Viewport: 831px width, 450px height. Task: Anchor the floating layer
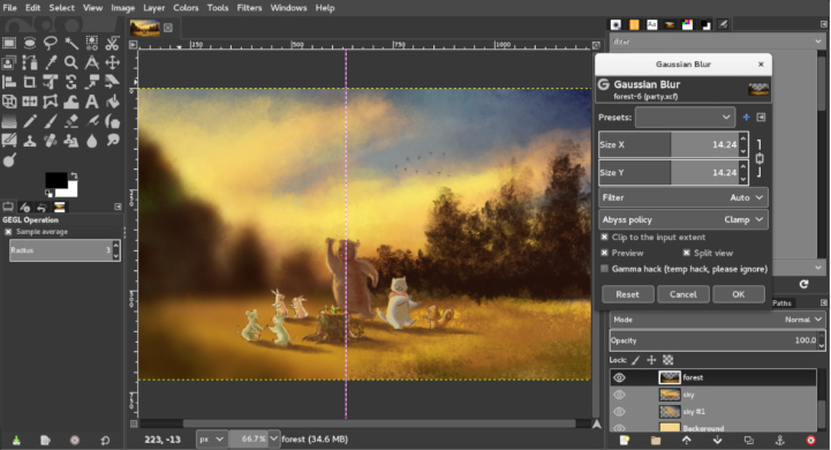(780, 440)
